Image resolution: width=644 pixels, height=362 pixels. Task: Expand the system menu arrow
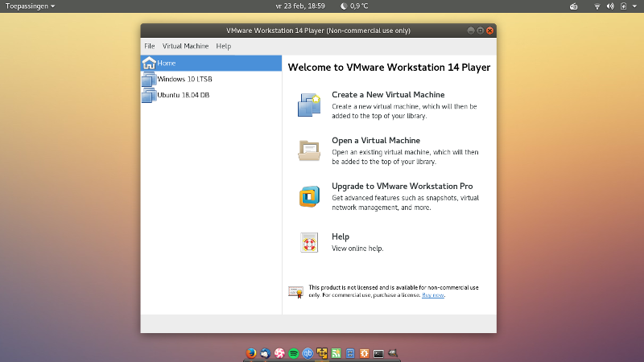634,6
